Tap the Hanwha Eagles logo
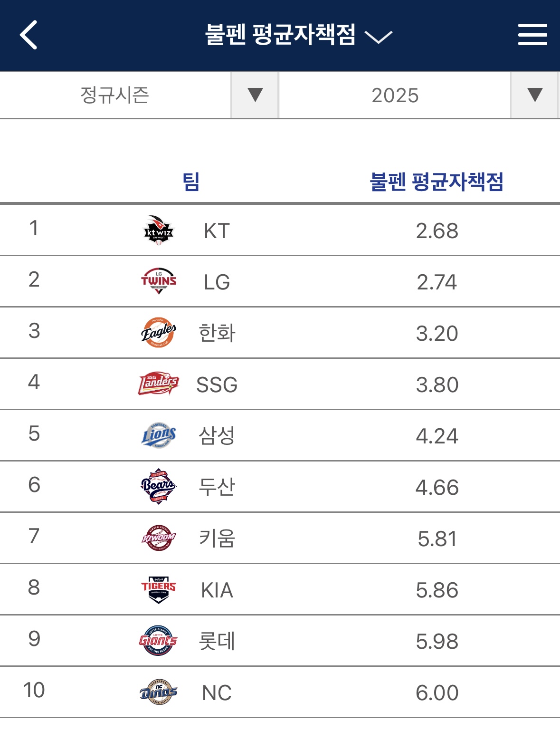The height and width of the screenshot is (731, 560). (x=159, y=333)
